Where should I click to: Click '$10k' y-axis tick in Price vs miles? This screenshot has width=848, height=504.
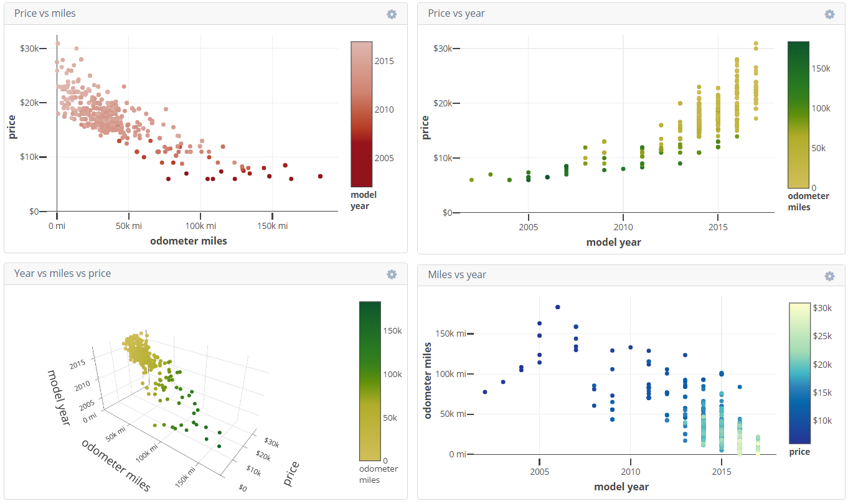tap(29, 157)
